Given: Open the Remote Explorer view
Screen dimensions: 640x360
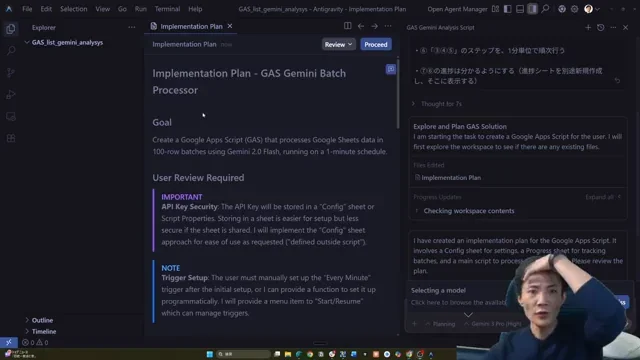Looking at the screenshot, I should [11, 117].
